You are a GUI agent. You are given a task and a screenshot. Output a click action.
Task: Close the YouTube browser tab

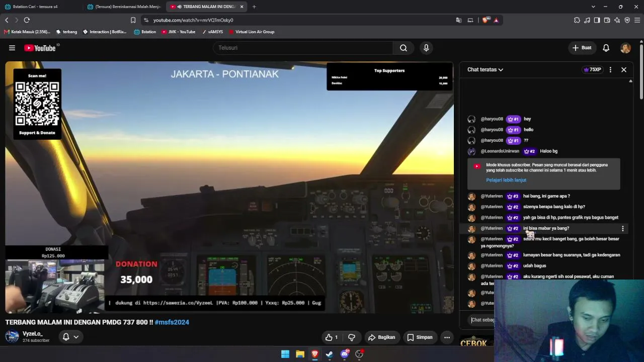coord(242,7)
